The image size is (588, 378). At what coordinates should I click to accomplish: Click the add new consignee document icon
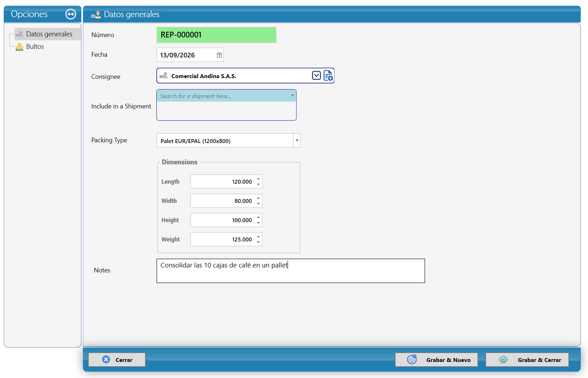coord(328,76)
